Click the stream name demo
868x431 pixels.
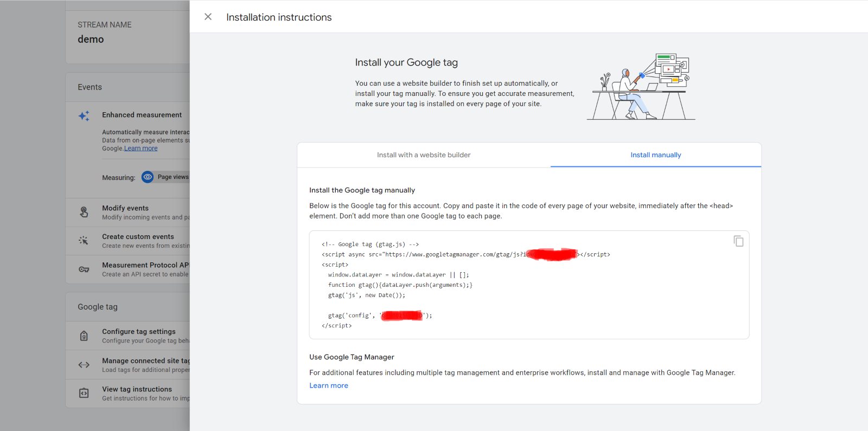91,39
